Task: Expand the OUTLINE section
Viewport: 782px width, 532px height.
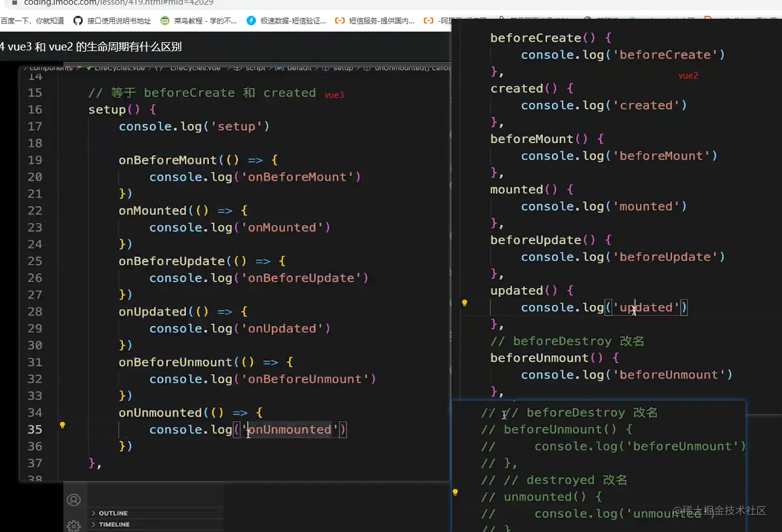Action: click(x=110, y=513)
